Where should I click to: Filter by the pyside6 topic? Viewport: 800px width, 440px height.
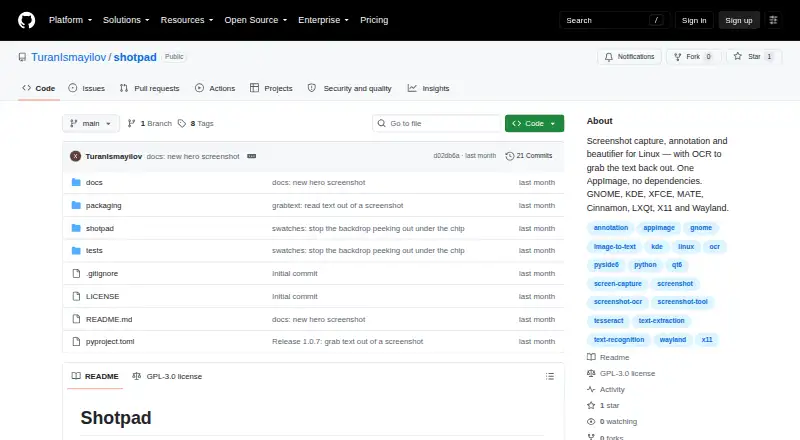pos(606,265)
